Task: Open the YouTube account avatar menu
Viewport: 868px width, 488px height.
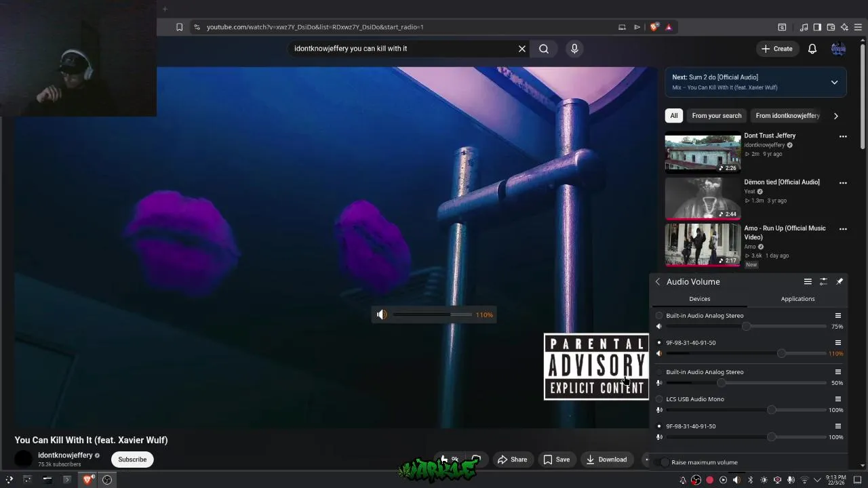Action: 838,49
